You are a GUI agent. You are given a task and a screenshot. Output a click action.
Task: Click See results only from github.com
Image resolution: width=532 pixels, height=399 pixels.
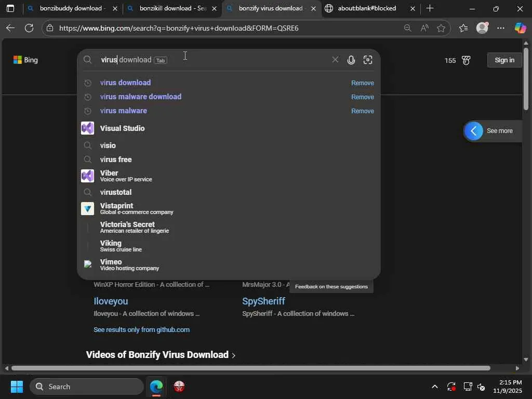pyautogui.click(x=141, y=330)
